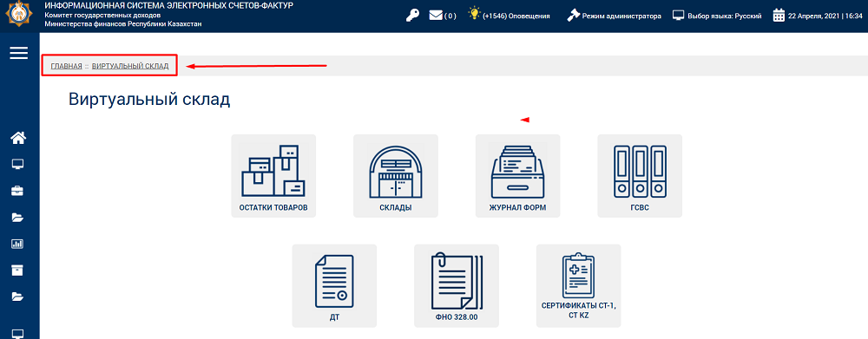Click the gavel administrator mode icon

point(573,16)
